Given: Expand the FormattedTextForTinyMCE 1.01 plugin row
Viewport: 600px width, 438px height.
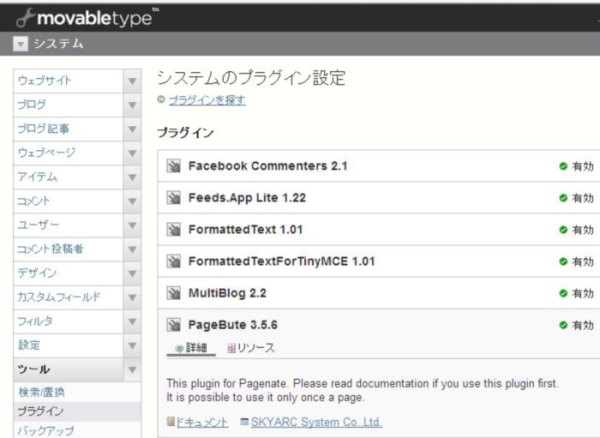Looking at the screenshot, I should coord(379,261).
